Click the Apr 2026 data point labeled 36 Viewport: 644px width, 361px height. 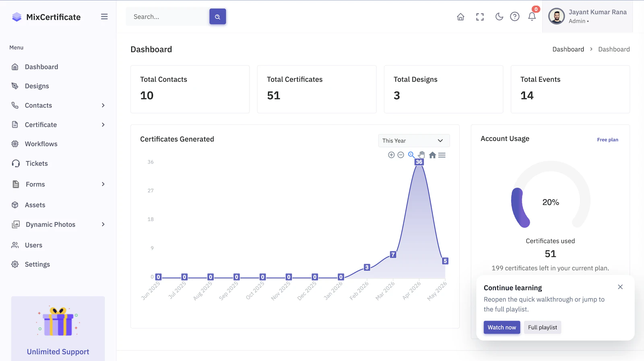click(419, 162)
